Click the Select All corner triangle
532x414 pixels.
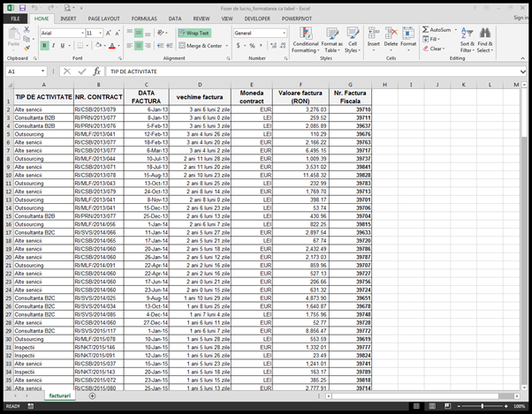[x=9, y=85]
